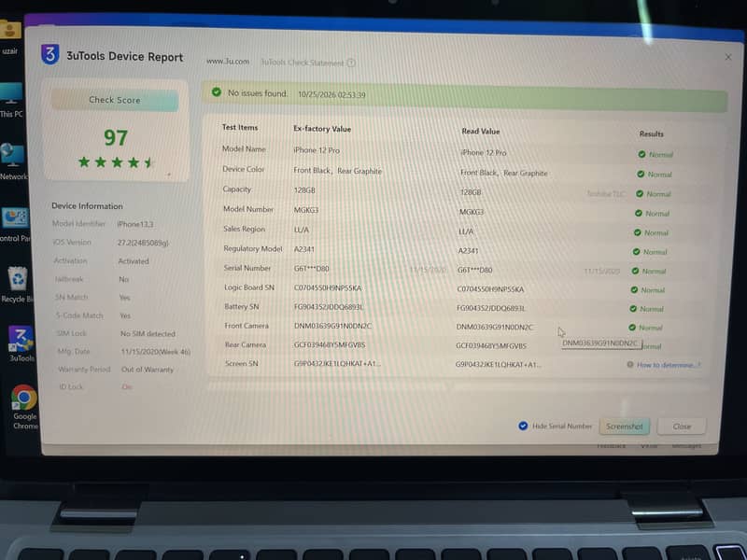
Task: Open the Recycle Bin desktop icon
Action: click(x=17, y=285)
